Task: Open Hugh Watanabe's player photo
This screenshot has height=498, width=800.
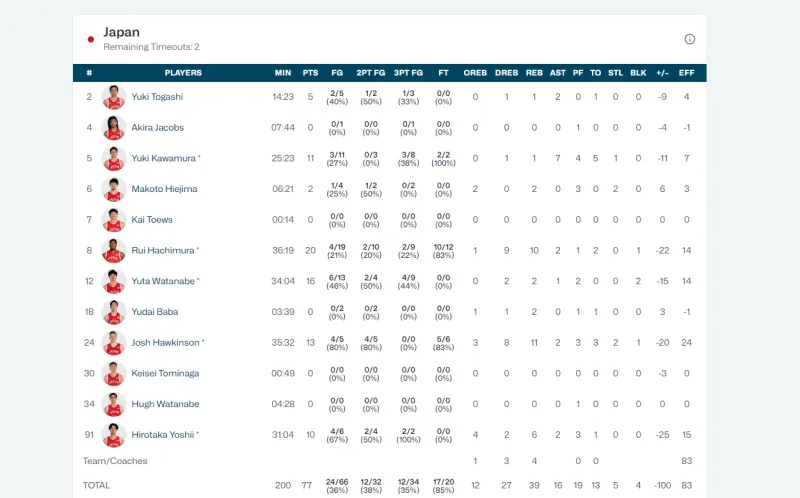Action: [x=114, y=404]
